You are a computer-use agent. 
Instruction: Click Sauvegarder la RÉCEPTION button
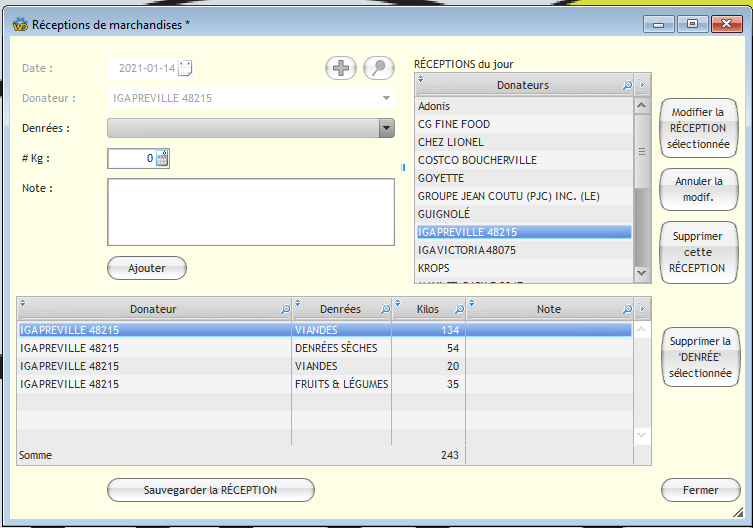tap(210, 490)
